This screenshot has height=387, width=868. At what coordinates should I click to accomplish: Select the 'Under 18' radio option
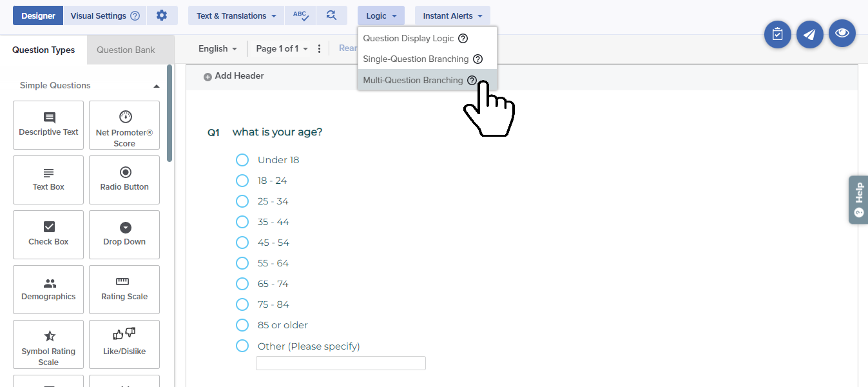tap(242, 160)
